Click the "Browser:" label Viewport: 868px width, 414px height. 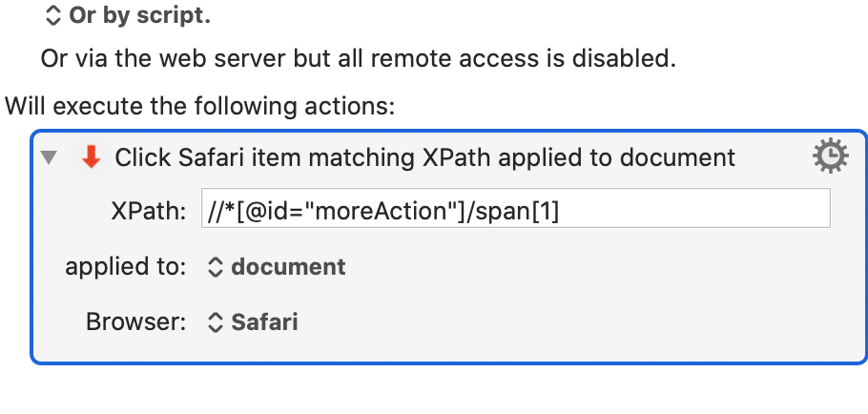coord(135,322)
